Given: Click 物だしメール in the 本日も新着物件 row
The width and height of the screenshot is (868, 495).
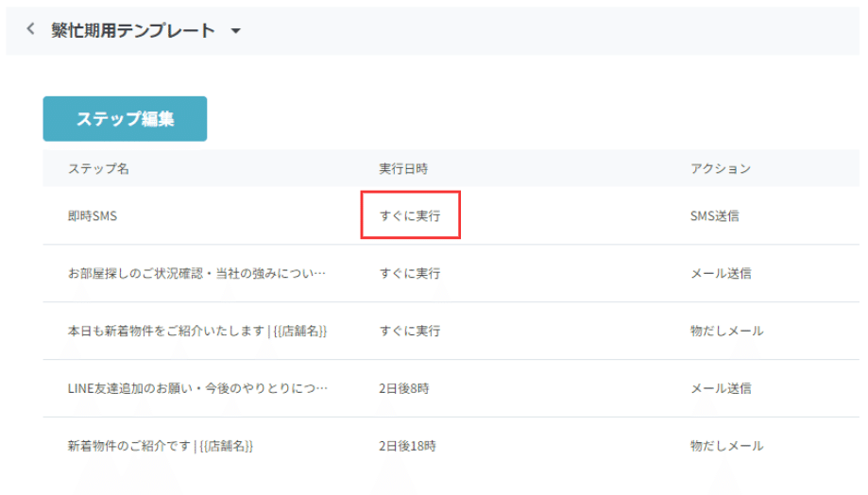Looking at the screenshot, I should (727, 332).
